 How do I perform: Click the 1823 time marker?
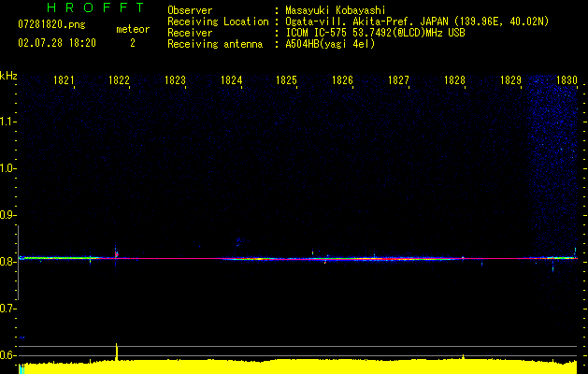click(x=175, y=80)
